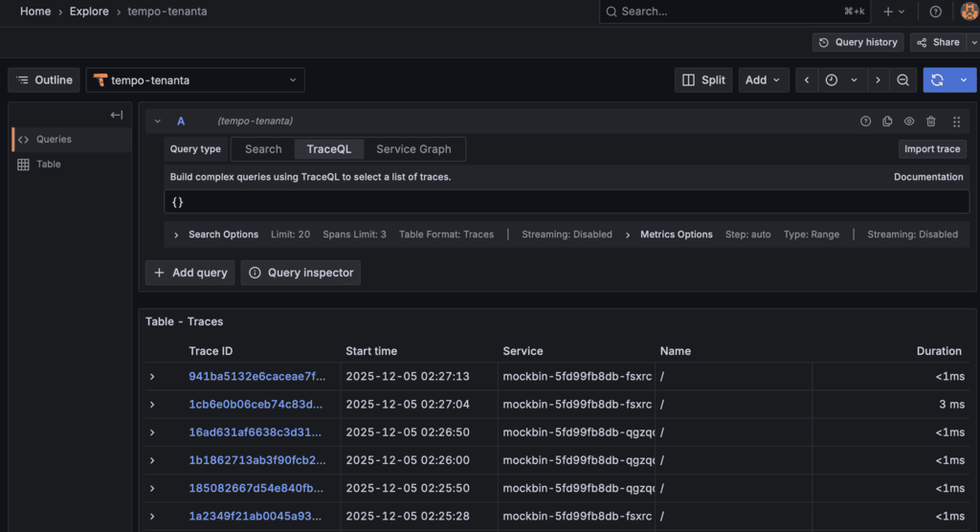The height and width of the screenshot is (532, 980).
Task: Expand trace row 1cb6e0b06ceb74c83d
Action: coord(152,405)
